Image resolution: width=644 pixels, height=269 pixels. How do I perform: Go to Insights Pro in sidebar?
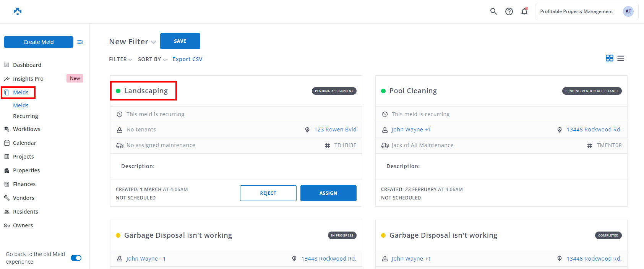tap(28, 79)
